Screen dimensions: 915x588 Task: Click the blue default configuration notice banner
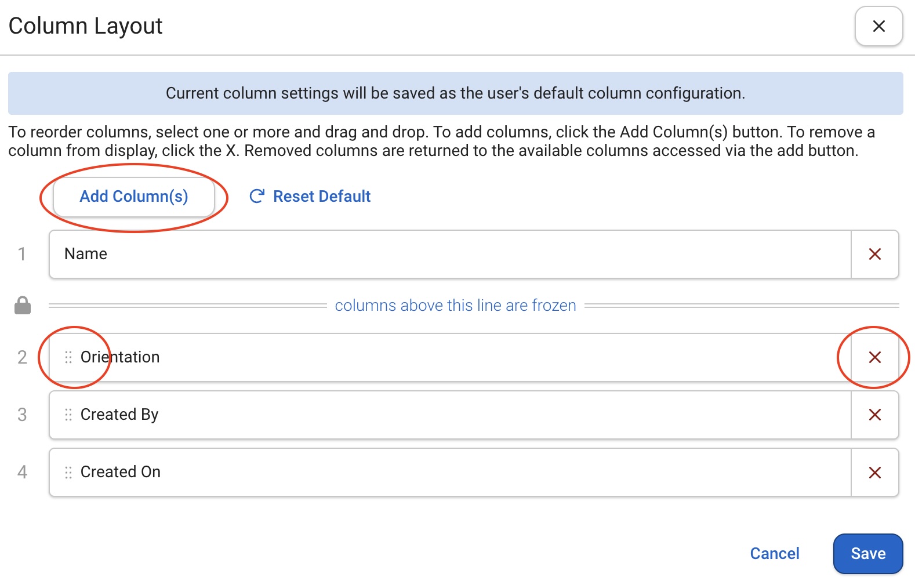pyautogui.click(x=456, y=93)
